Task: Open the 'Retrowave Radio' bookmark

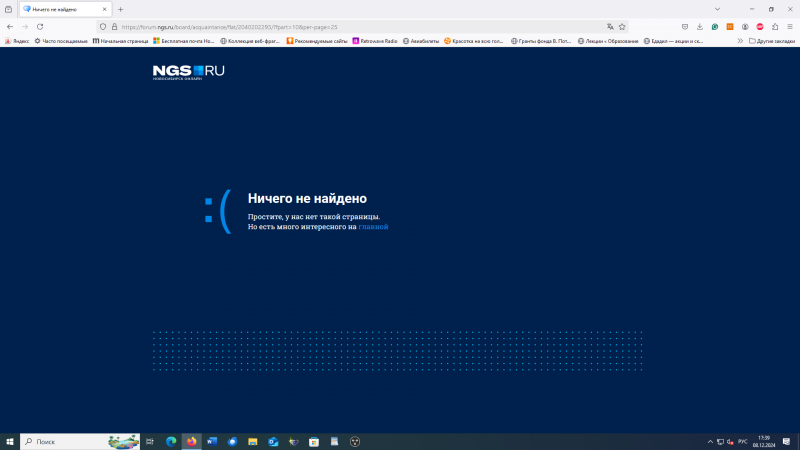Action: click(375, 41)
